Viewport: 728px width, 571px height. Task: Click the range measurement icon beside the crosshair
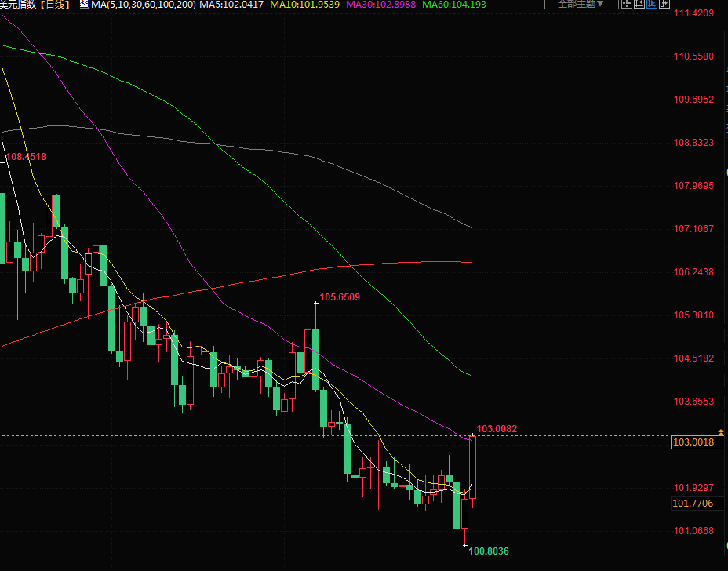click(639, 5)
